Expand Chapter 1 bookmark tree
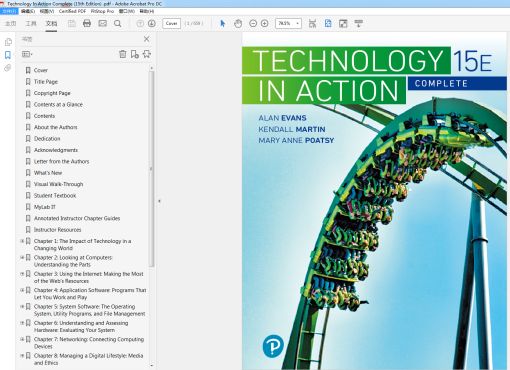 click(x=22, y=241)
